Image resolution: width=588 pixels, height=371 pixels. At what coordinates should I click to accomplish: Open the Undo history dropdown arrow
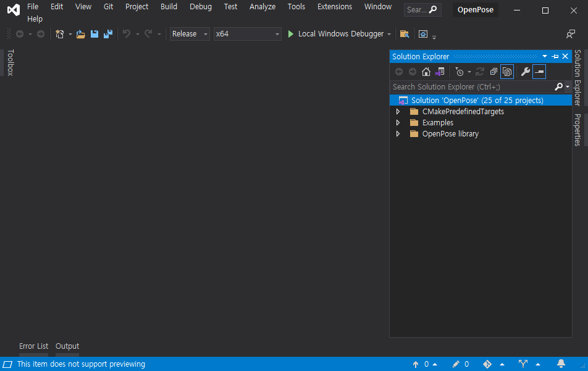tap(137, 35)
